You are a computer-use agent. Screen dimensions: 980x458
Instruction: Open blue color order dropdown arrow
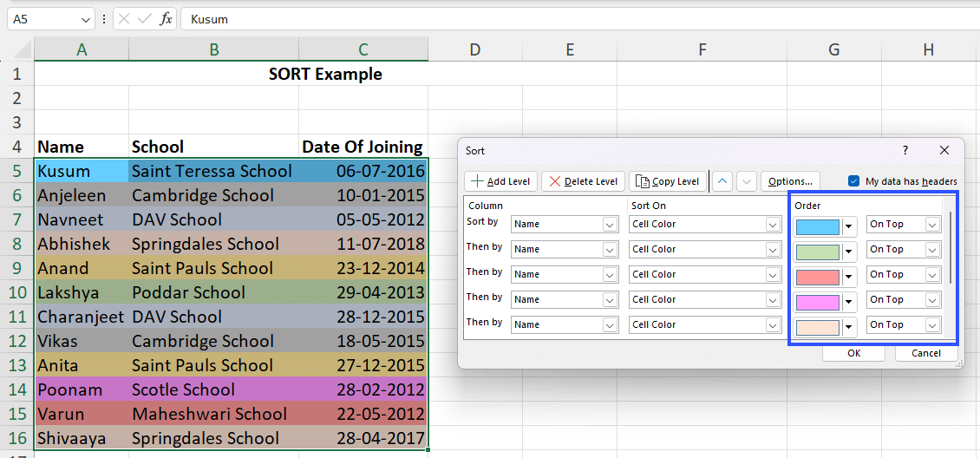coord(849,226)
